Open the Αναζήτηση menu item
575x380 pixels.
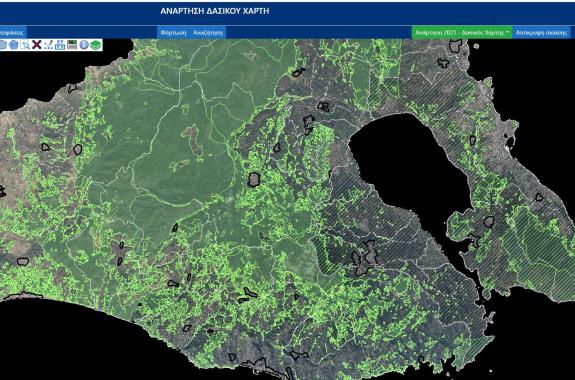click(208, 32)
